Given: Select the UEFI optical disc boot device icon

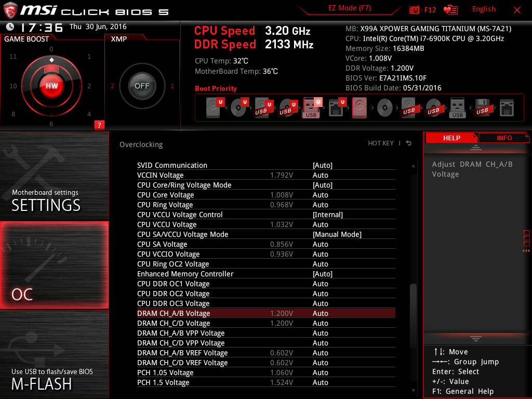Looking at the screenshot, I should tap(239, 108).
